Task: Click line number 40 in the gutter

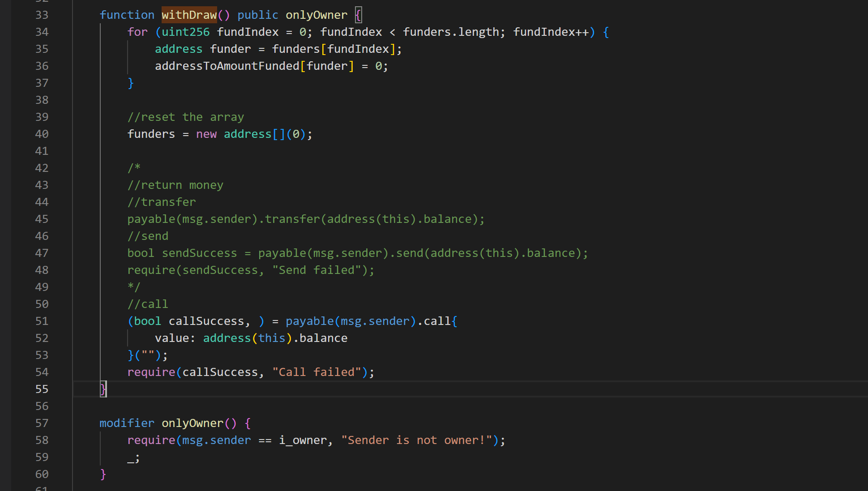Action: [42, 134]
